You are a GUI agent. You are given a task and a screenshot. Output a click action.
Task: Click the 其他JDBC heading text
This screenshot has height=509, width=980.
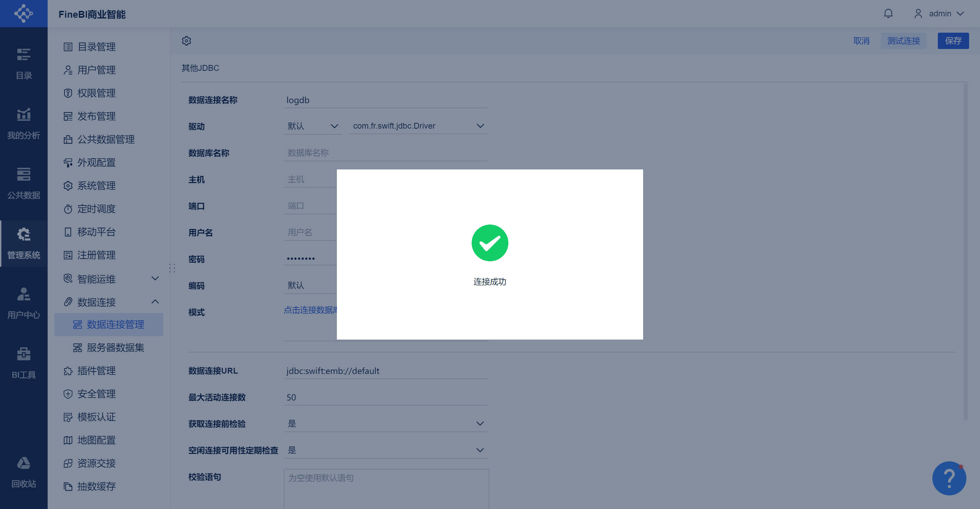click(x=200, y=68)
